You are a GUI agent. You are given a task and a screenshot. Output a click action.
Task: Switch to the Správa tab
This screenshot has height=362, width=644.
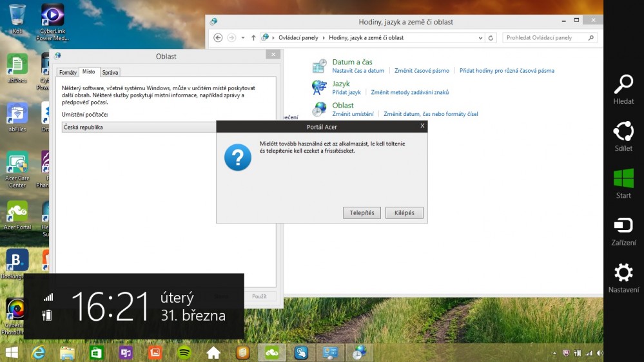click(110, 72)
